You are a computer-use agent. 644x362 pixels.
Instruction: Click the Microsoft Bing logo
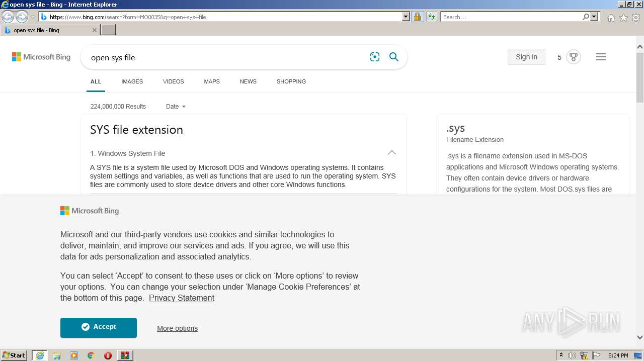click(x=41, y=57)
